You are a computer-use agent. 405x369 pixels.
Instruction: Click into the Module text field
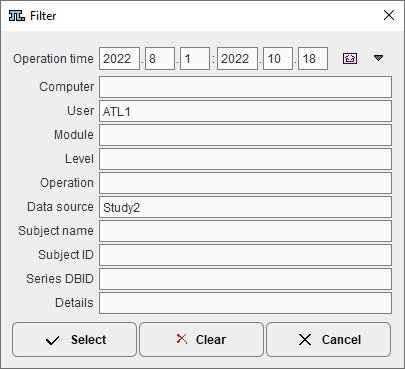pyautogui.click(x=245, y=135)
